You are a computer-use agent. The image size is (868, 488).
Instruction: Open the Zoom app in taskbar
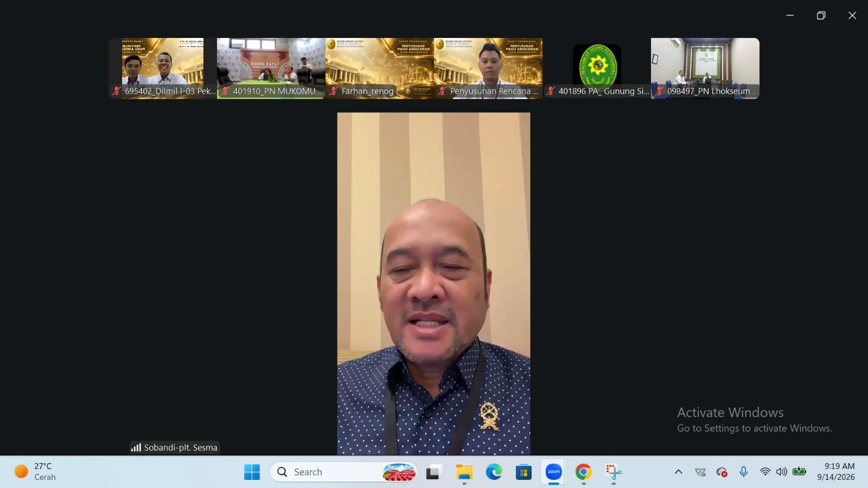coord(553,472)
